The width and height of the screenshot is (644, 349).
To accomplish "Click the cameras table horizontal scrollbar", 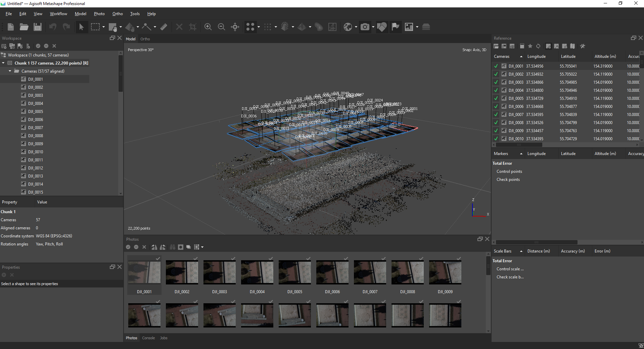I will coord(519,145).
